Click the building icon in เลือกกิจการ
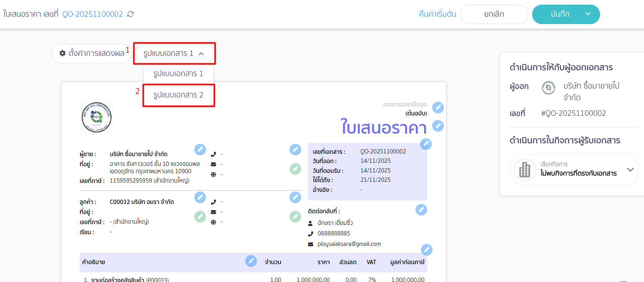The height and width of the screenshot is (282, 644). pyautogui.click(x=525, y=170)
